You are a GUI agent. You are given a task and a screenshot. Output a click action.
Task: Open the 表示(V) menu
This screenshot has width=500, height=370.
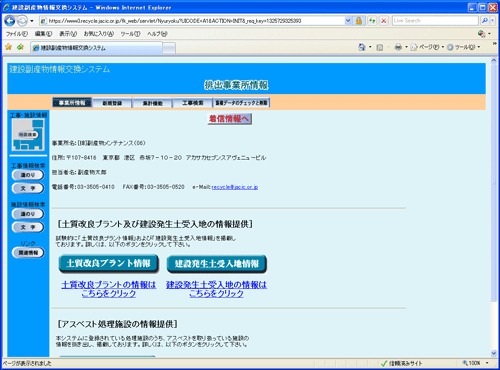(x=68, y=34)
